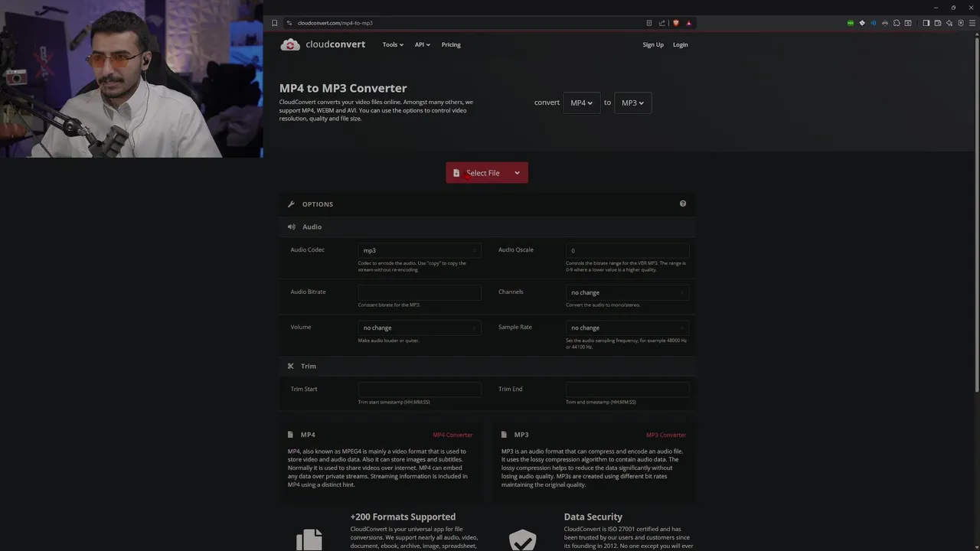Click the Sign Up link
980x551 pixels.
(653, 44)
